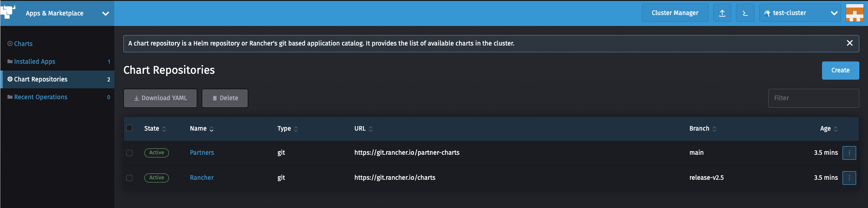Click the Filter input field
The height and width of the screenshot is (208, 868).
813,98
